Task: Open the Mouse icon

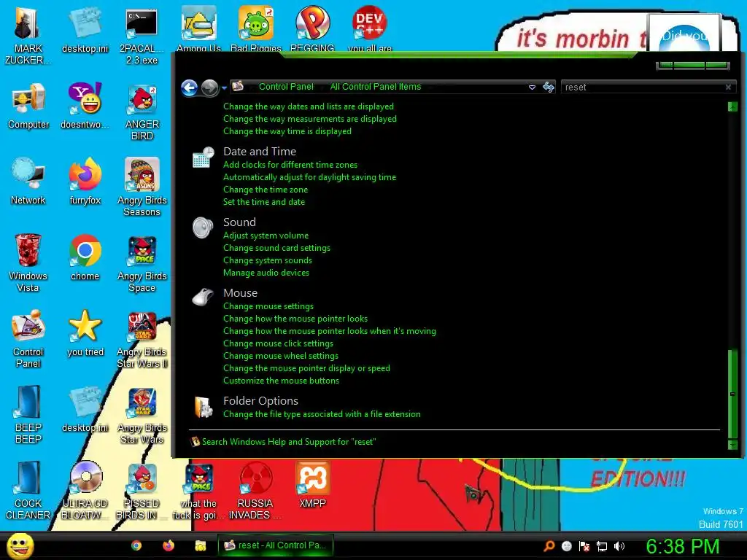Action: coord(203,297)
